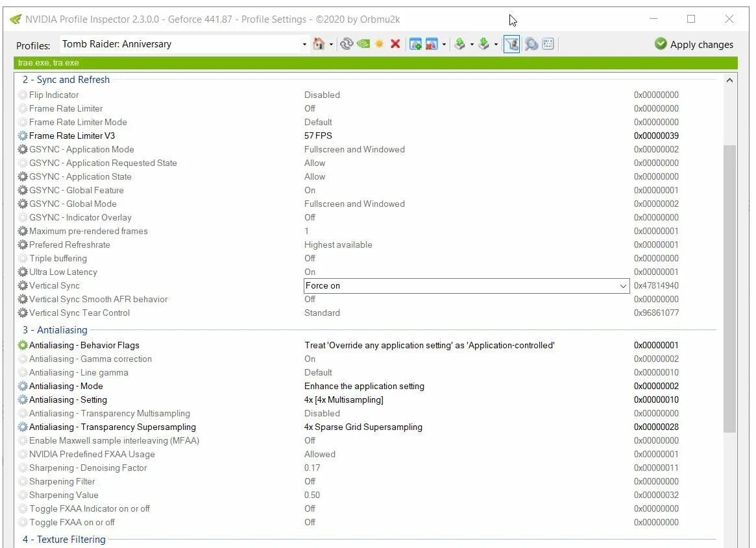
Task: Click the '2 - Sync and Refresh' group header
Action: tap(66, 80)
